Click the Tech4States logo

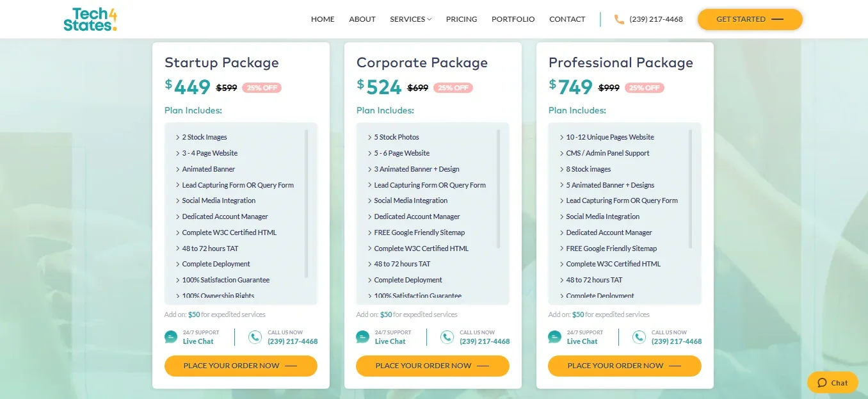click(90, 19)
